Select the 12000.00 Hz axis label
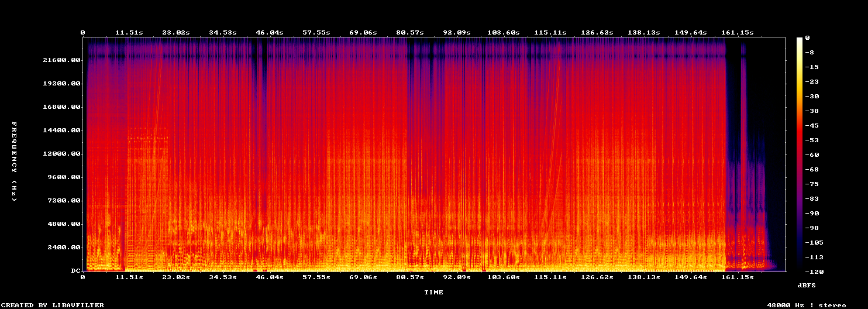Screen dimensions: 868x309 (60, 154)
